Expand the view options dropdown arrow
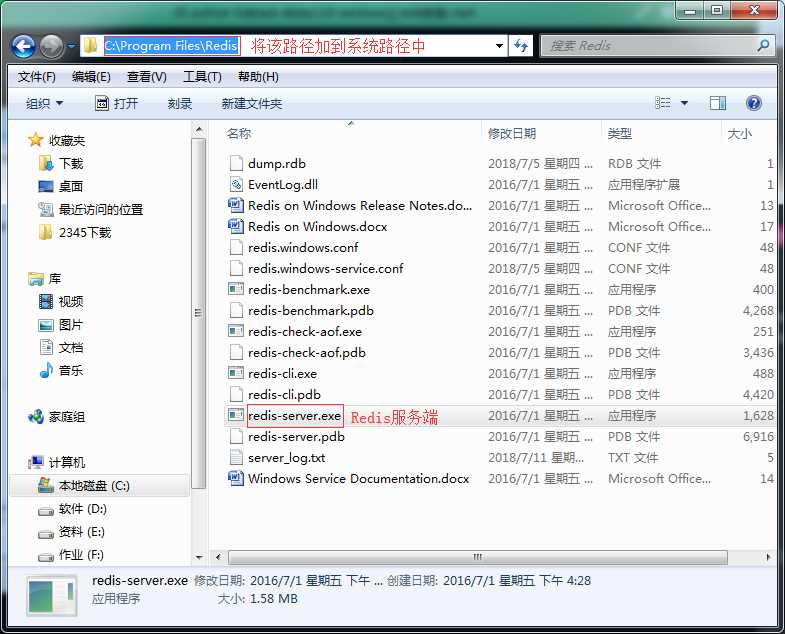The image size is (785, 634). coord(684,104)
